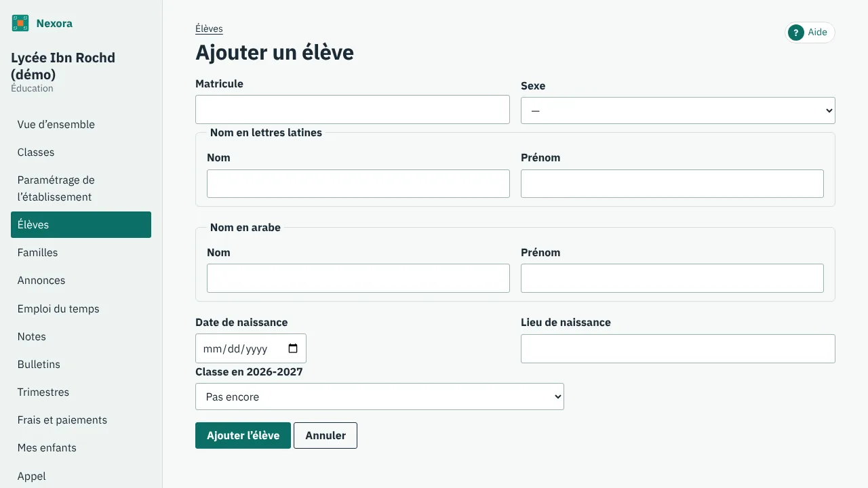Image resolution: width=868 pixels, height=488 pixels.
Task: Open Classes in the sidebar
Action: (81, 152)
